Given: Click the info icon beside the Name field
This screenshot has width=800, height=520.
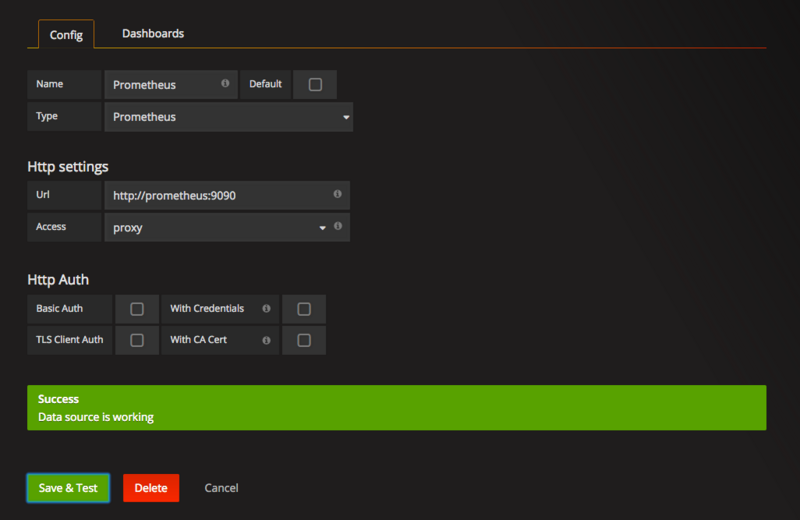Looking at the screenshot, I should click(x=225, y=83).
